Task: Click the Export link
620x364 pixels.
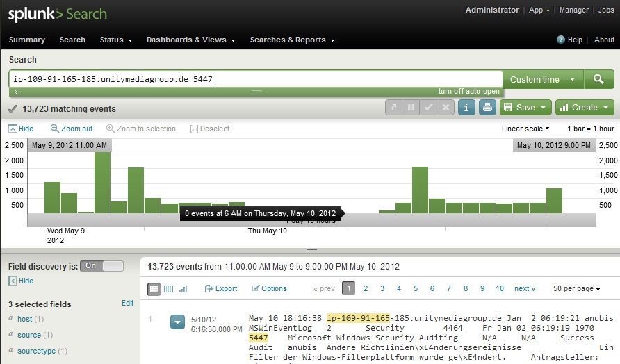Action: click(x=221, y=288)
